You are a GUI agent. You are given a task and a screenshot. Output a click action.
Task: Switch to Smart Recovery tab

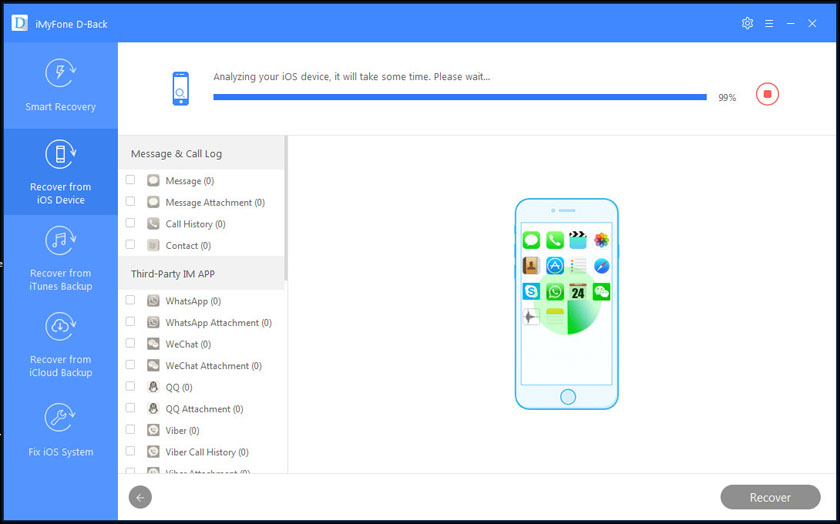point(60,86)
